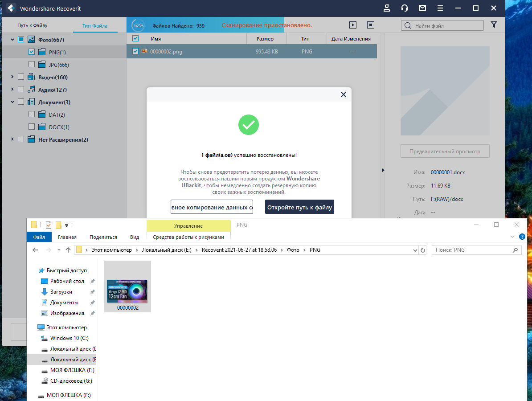The image size is (532, 401).
Task: Click the Откройте путь к файлу button
Action: click(x=299, y=207)
